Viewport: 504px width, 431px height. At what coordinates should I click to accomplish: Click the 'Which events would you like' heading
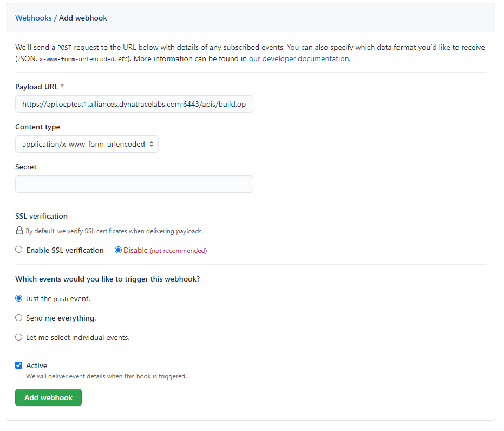(107, 279)
